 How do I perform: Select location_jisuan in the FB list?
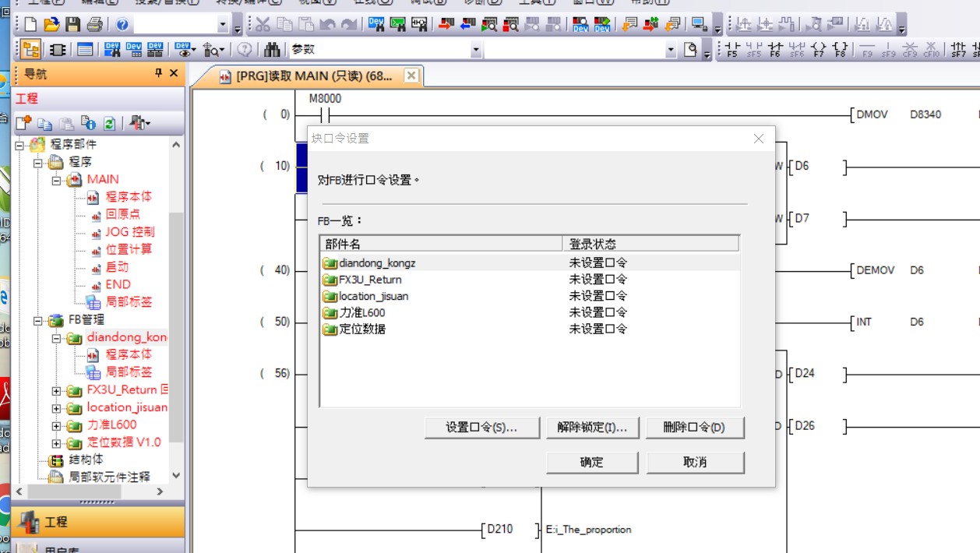click(373, 296)
